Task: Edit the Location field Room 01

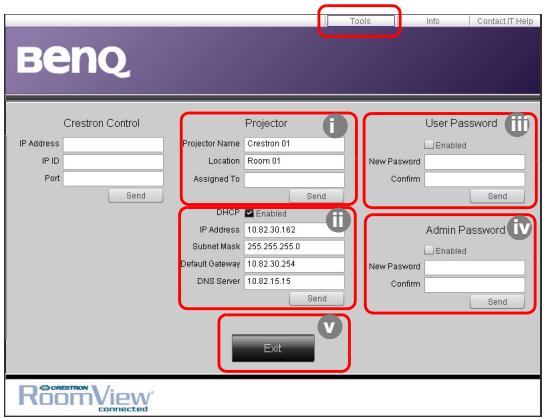Action: click(x=294, y=162)
